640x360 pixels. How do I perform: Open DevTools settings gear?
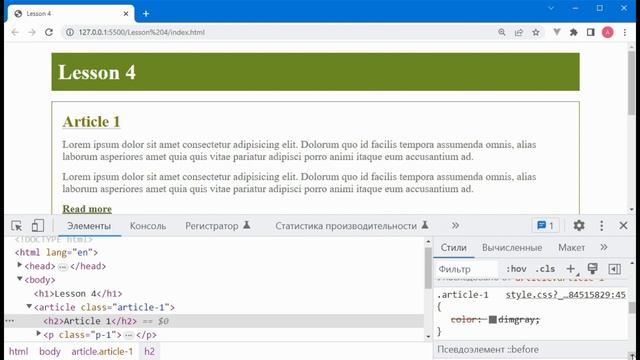coord(579,225)
